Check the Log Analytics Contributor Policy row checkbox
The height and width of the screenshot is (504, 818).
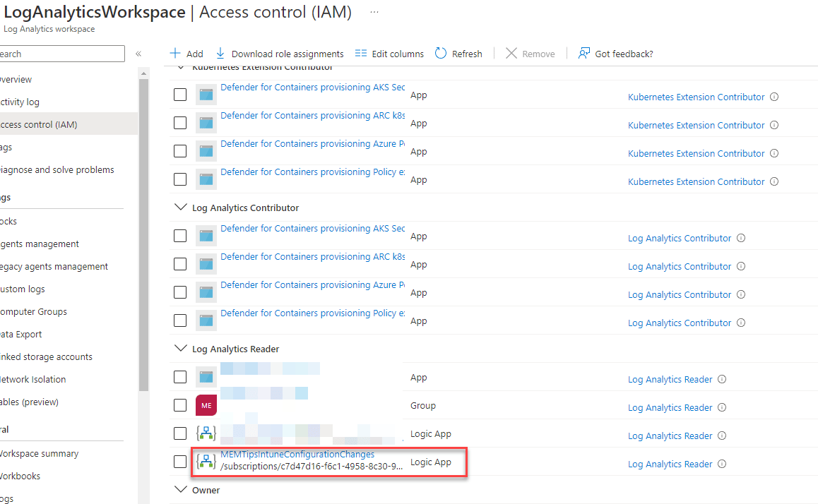[x=180, y=320]
